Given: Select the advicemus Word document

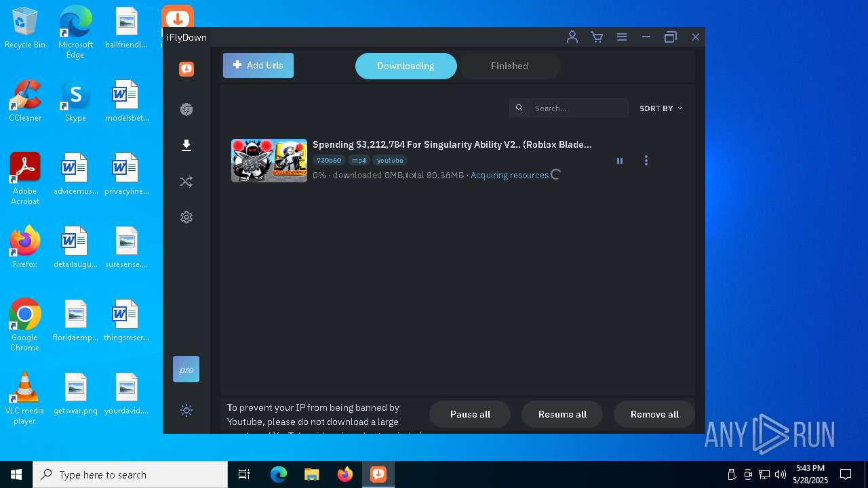Looking at the screenshot, I should (x=75, y=175).
